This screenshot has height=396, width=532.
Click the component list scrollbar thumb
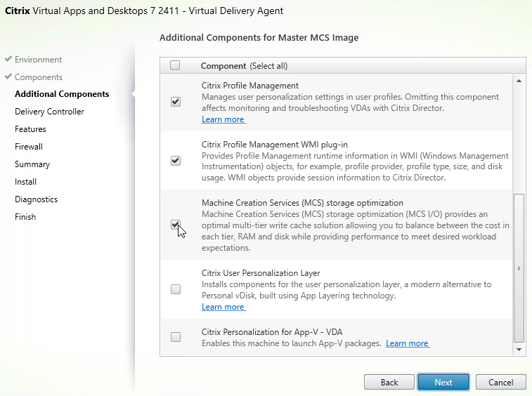[519, 268]
